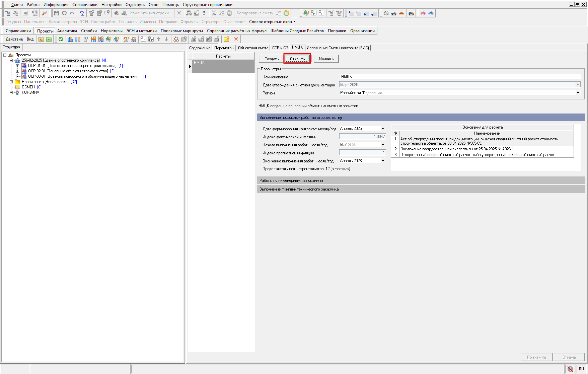
Task: Open the Справочники menu in the top bar
Action: click(85, 5)
